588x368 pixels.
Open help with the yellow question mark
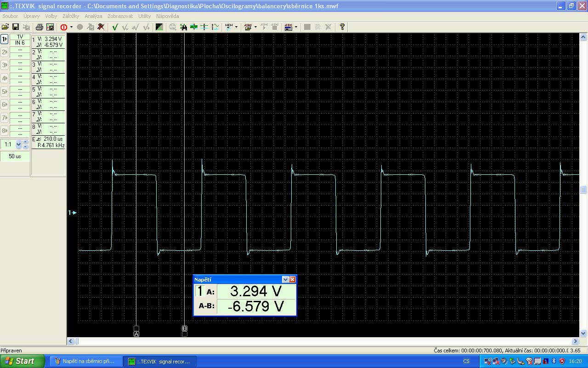(342, 27)
